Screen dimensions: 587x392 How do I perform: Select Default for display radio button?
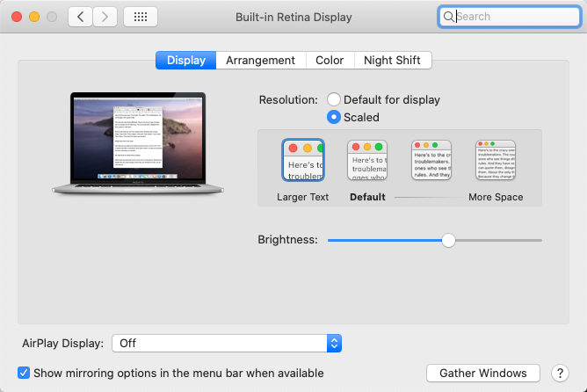pyautogui.click(x=334, y=100)
